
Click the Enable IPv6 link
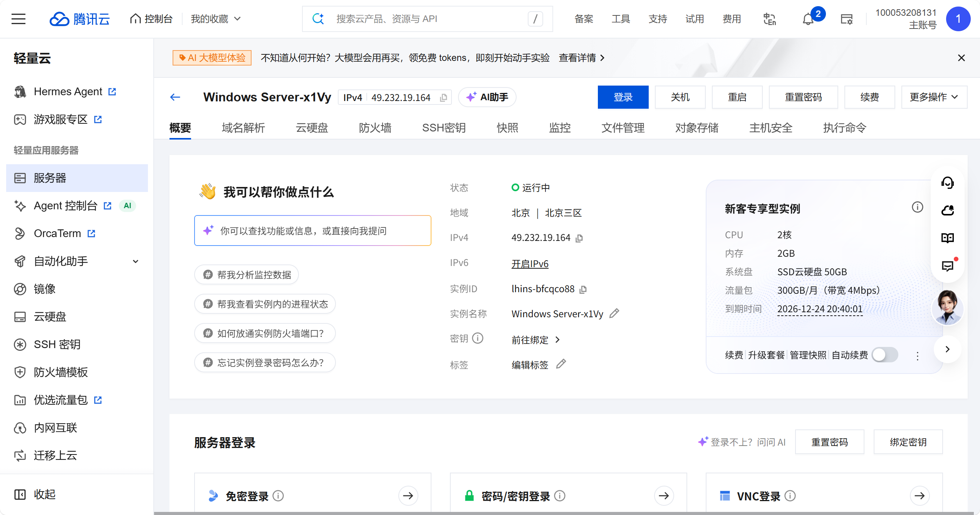(x=530, y=264)
